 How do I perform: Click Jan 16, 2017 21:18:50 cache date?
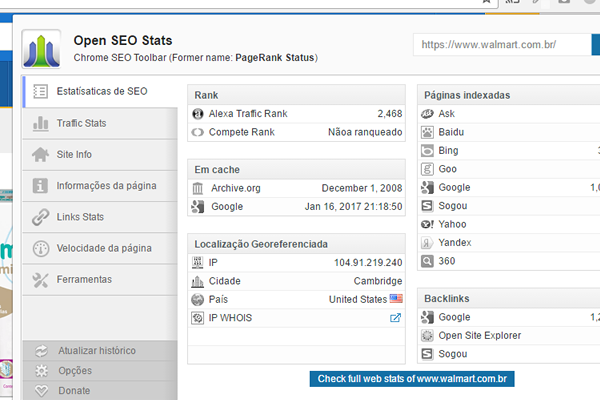pos(353,207)
